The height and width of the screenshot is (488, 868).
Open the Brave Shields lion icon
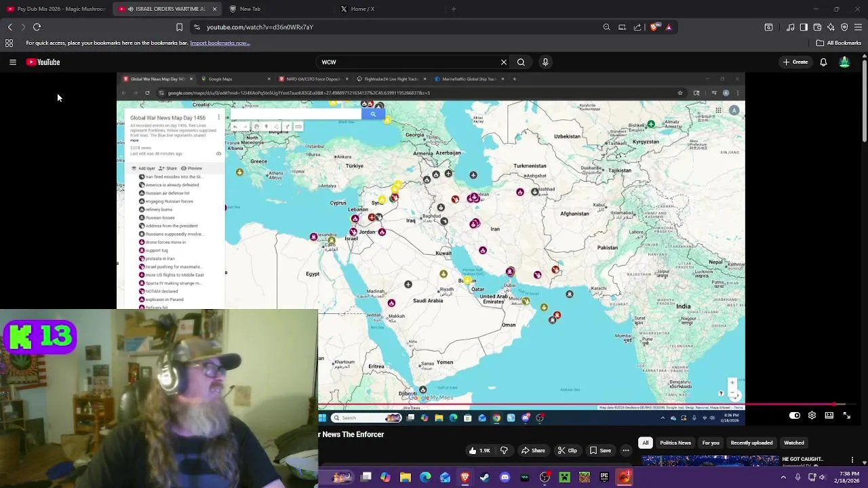tap(654, 27)
